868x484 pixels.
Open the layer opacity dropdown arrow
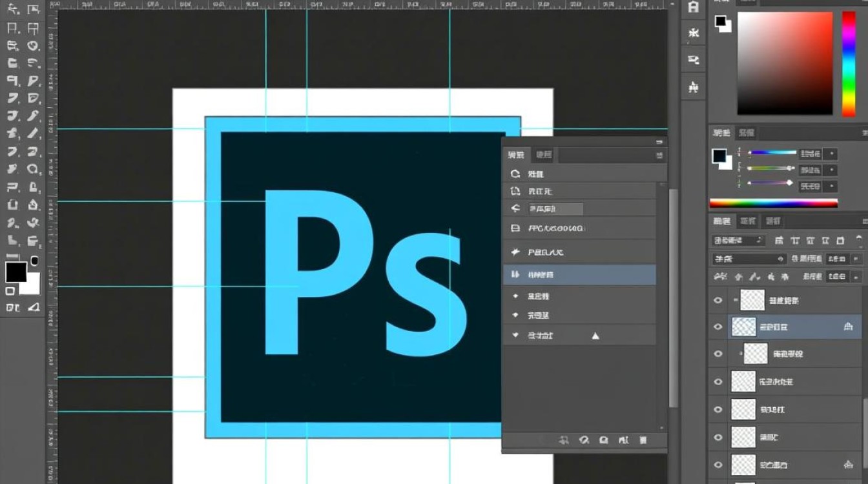[x=856, y=259]
